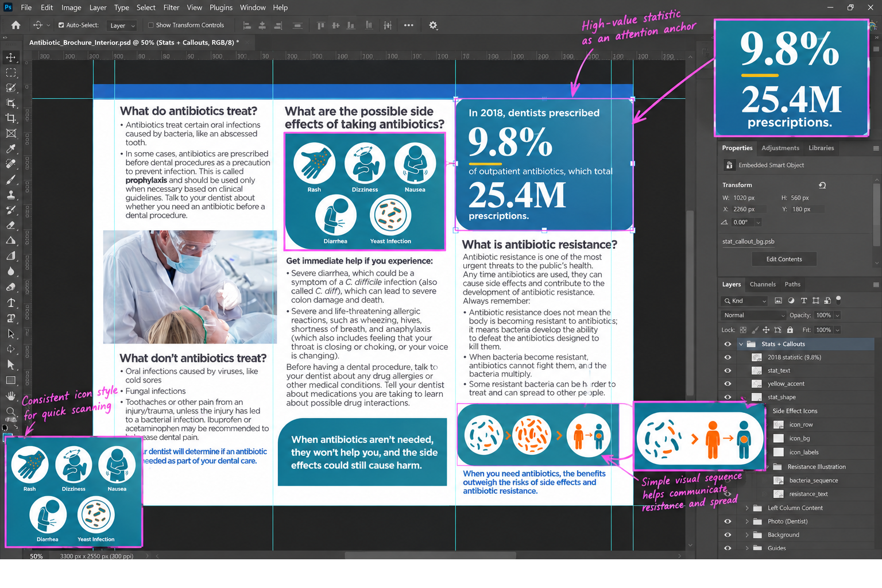Go to the Home screen icon
Viewport: 882px width, 588px height.
pyautogui.click(x=16, y=25)
